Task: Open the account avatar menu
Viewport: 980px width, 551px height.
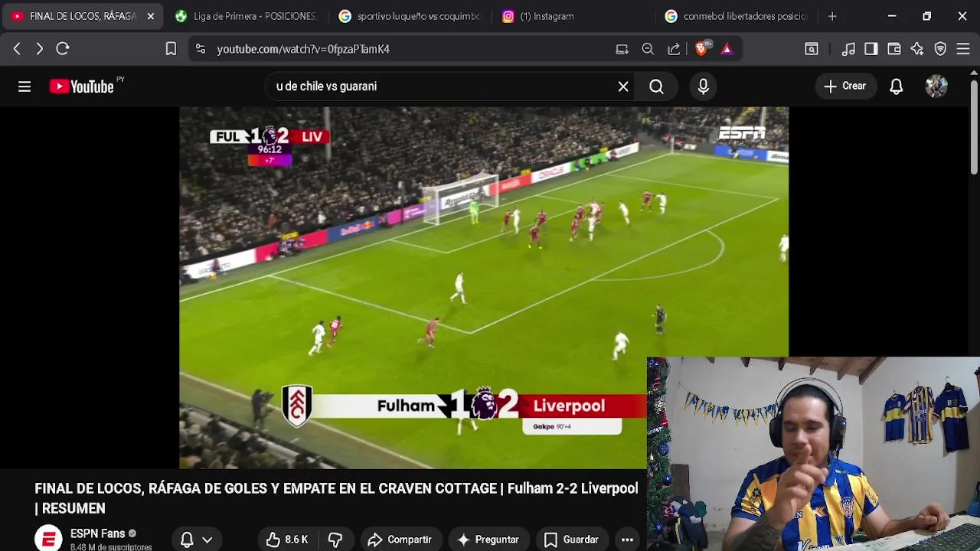Action: (936, 86)
